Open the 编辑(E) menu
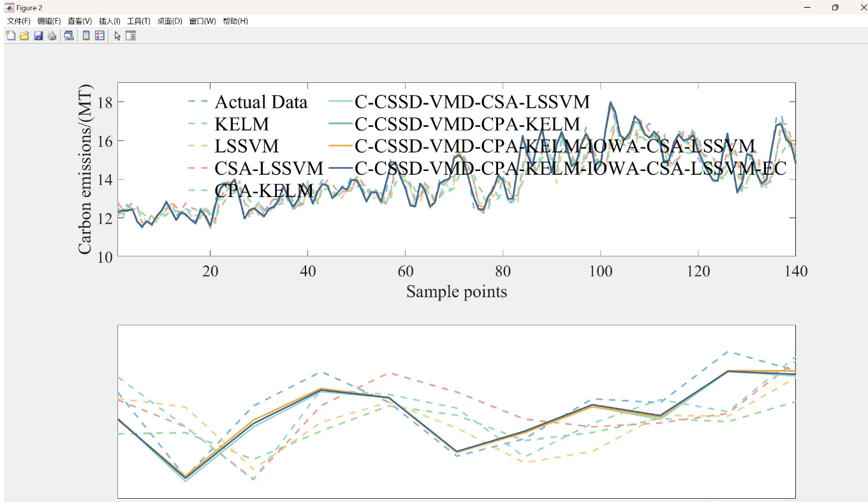868x502 pixels. coord(49,21)
